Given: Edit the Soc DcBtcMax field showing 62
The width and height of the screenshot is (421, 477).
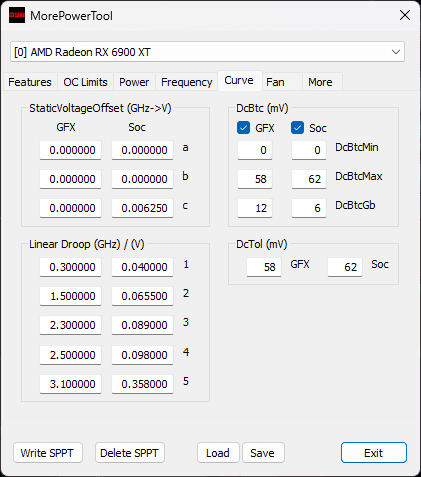Looking at the screenshot, I should click(309, 179).
